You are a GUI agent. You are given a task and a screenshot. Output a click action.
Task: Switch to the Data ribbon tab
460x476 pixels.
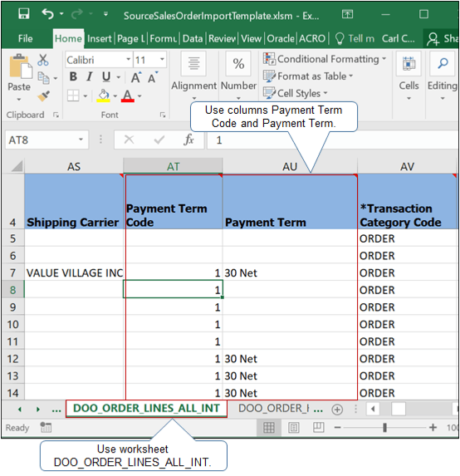pyautogui.click(x=193, y=38)
